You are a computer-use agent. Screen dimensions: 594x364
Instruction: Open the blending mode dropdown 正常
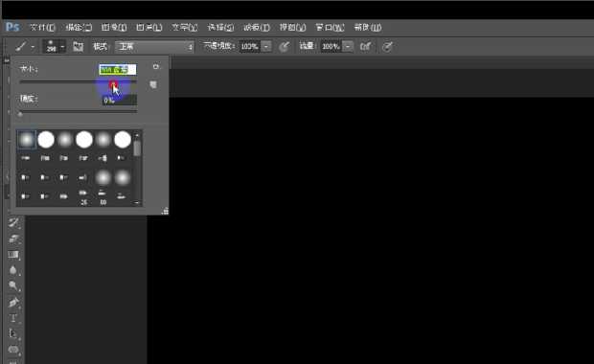pos(154,47)
